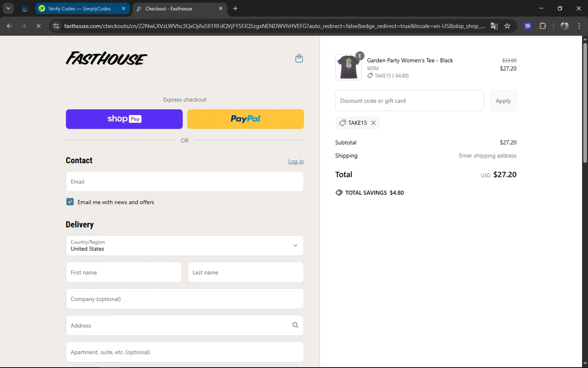Go back to the previous page

(x=9, y=26)
